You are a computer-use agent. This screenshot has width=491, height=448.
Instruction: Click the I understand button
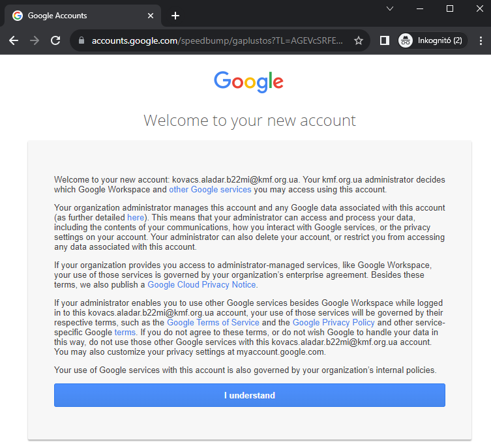[x=249, y=395]
